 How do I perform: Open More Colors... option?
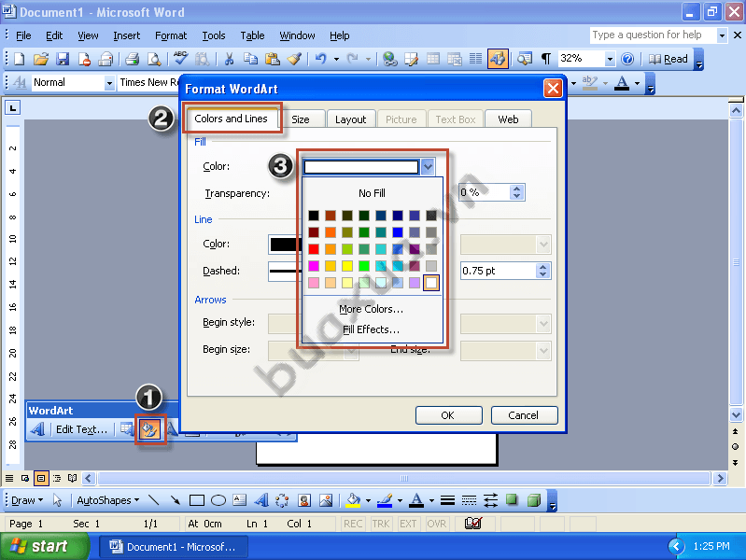[x=371, y=309]
